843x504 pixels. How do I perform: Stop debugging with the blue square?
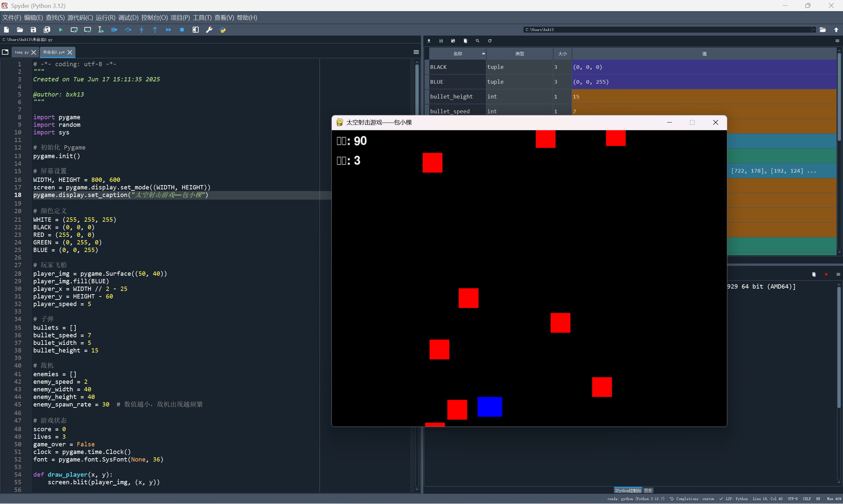(182, 30)
